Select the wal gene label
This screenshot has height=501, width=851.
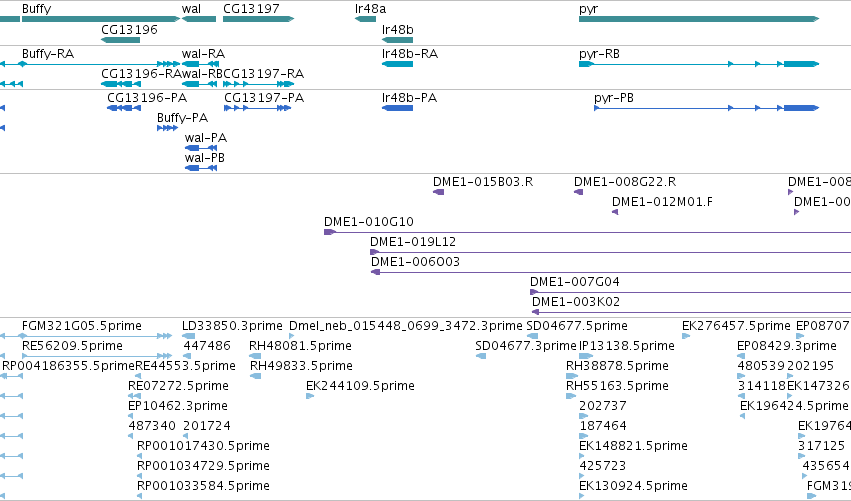coord(191,9)
